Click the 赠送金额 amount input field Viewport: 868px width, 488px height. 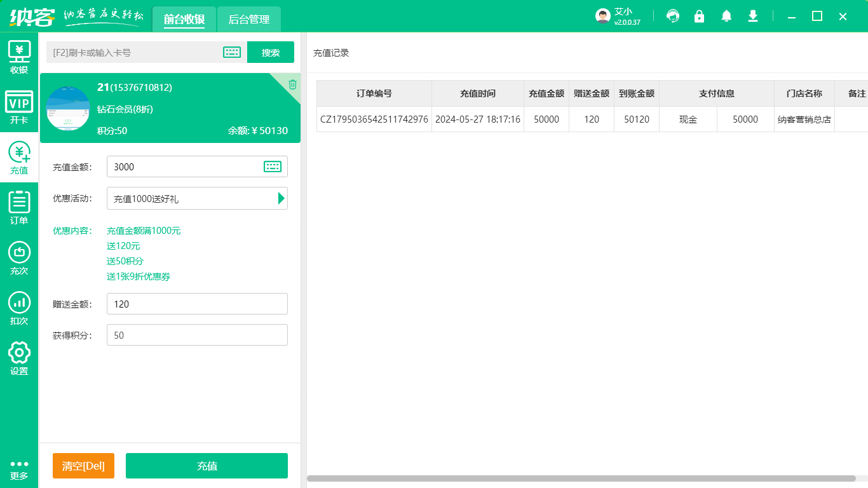(197, 304)
